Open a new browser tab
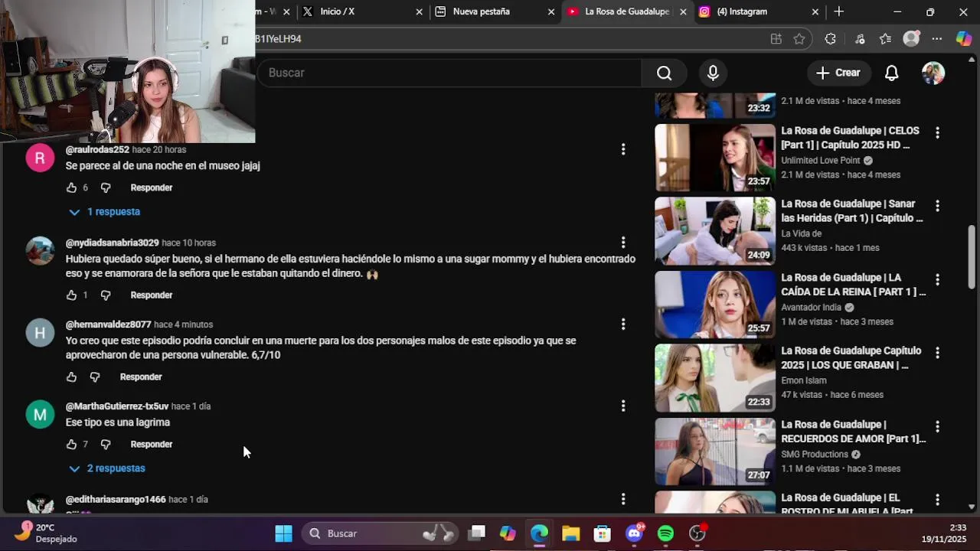980x551 pixels. pyautogui.click(x=839, y=11)
